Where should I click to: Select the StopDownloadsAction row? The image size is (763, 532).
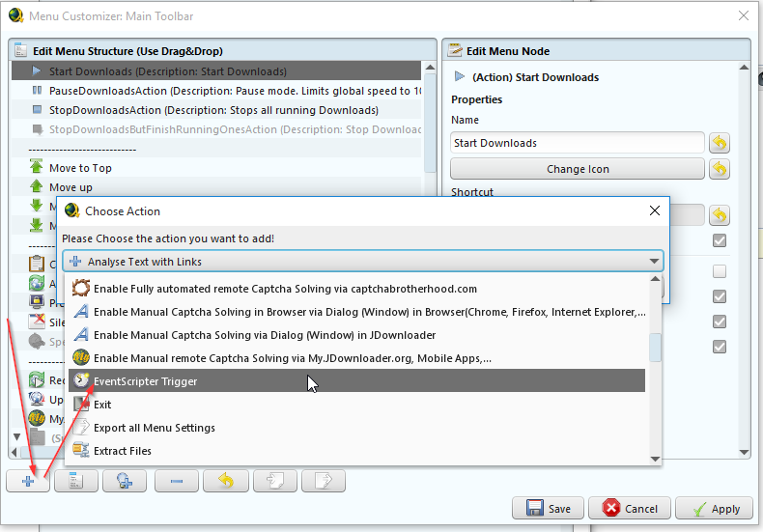(x=216, y=110)
